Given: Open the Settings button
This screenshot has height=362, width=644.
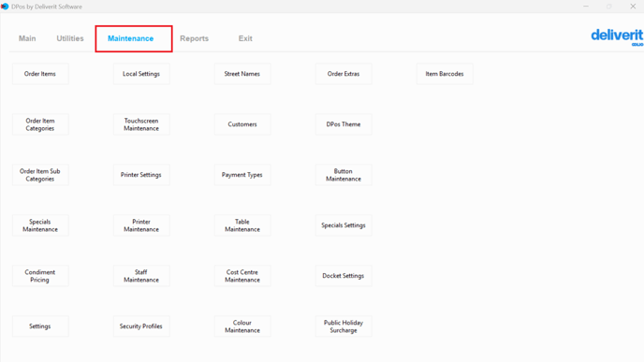Looking at the screenshot, I should click(x=40, y=326).
